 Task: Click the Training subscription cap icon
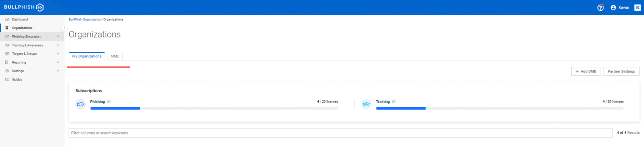tap(366, 104)
